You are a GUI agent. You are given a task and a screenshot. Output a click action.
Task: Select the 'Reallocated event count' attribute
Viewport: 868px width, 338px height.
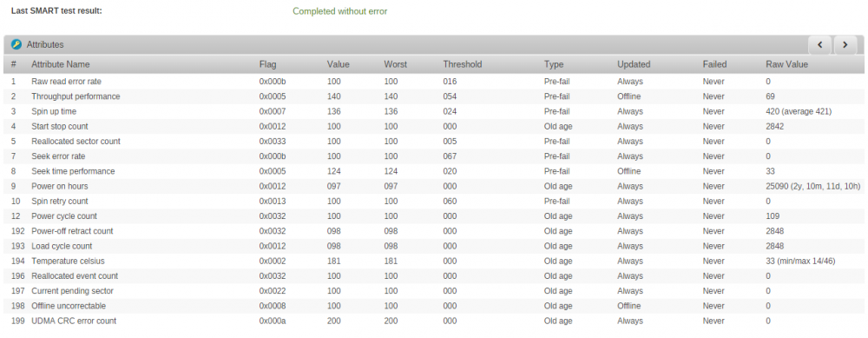click(75, 276)
